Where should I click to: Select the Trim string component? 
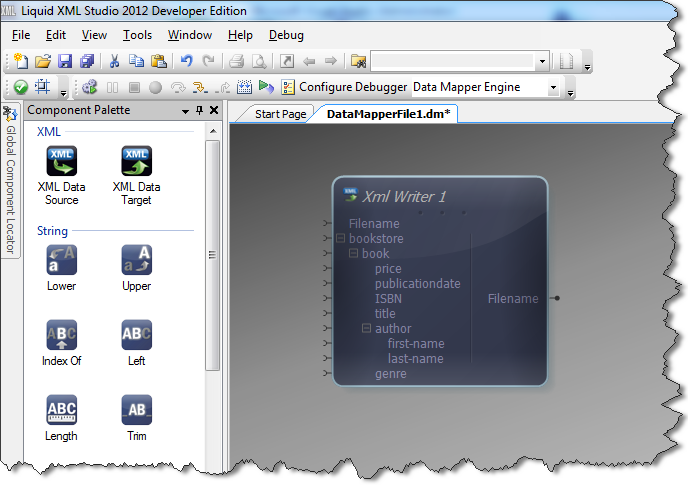[x=136, y=418]
